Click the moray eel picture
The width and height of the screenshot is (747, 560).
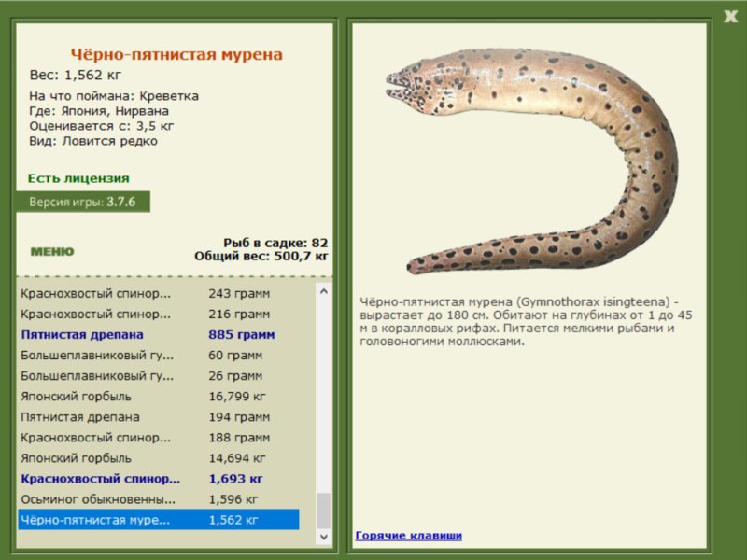(532, 161)
